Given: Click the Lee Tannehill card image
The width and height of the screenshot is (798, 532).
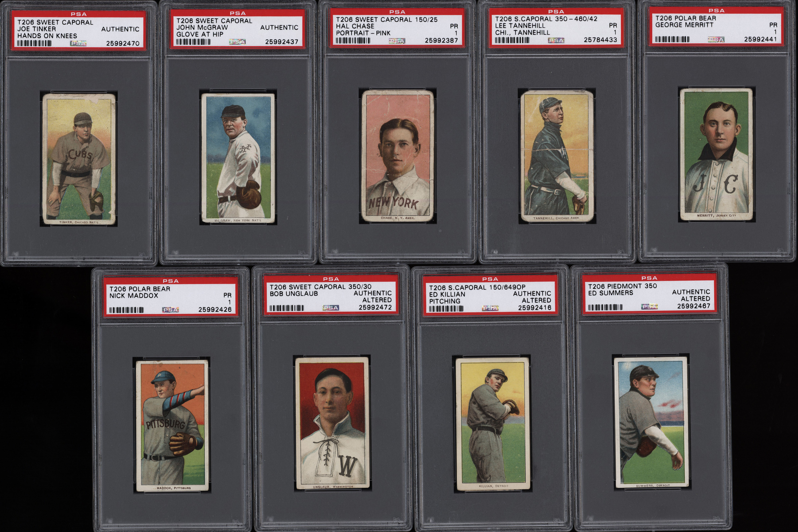Looking at the screenshot, I should point(557,156).
